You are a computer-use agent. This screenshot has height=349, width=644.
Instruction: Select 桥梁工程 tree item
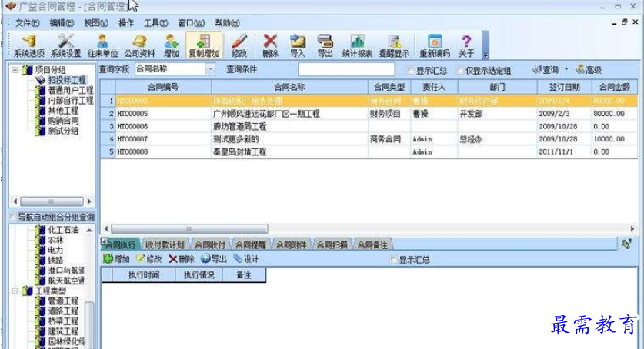point(63,321)
